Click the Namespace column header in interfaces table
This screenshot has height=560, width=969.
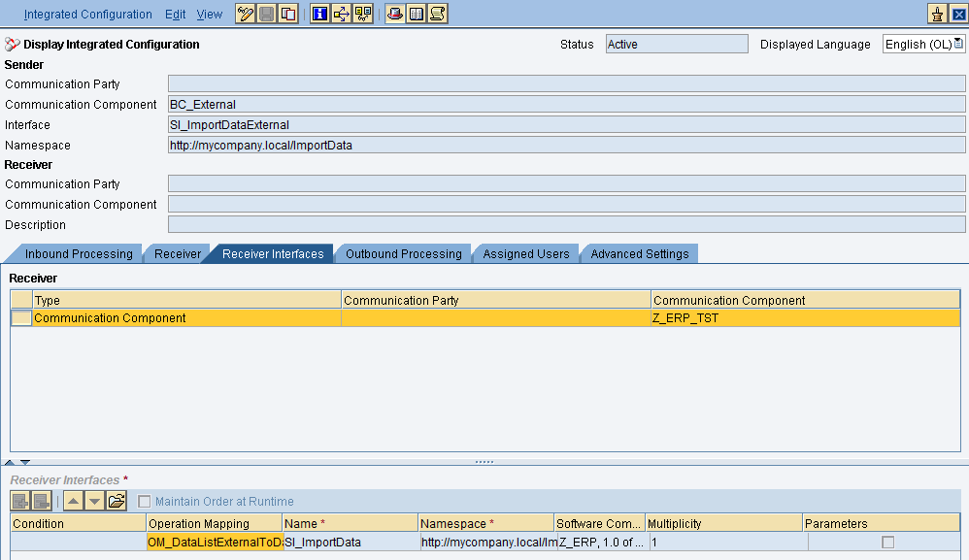pos(486,523)
